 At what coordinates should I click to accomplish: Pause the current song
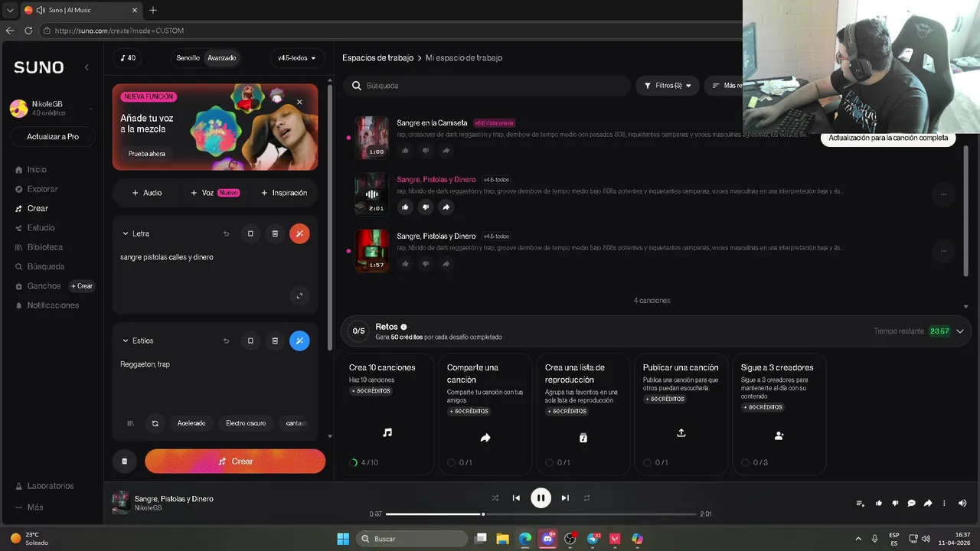(541, 498)
